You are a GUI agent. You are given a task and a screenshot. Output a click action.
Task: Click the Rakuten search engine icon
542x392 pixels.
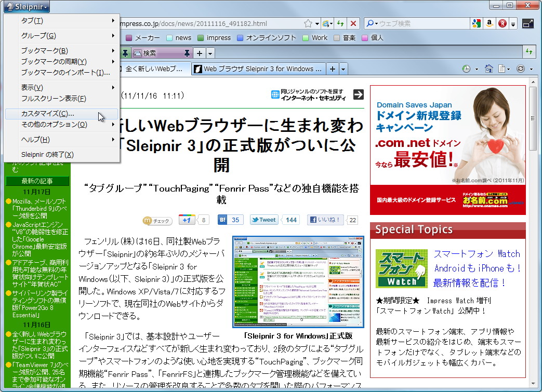503,23
